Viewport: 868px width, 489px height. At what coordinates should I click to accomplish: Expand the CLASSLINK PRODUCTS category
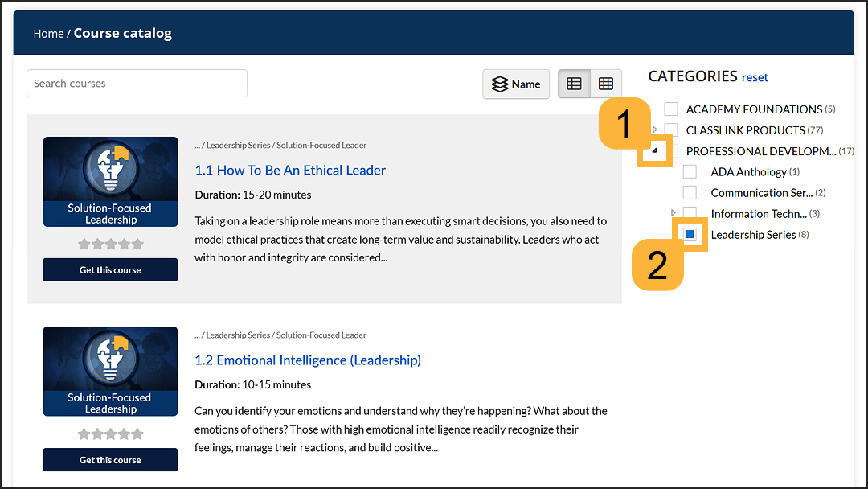pos(655,129)
